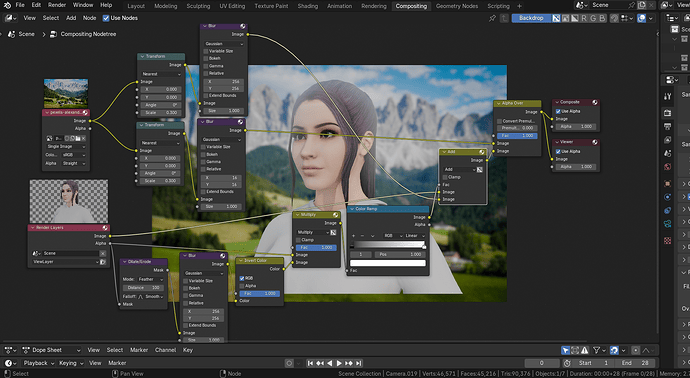Open the Blender logo menu
The image size is (690, 378).
[7, 5]
